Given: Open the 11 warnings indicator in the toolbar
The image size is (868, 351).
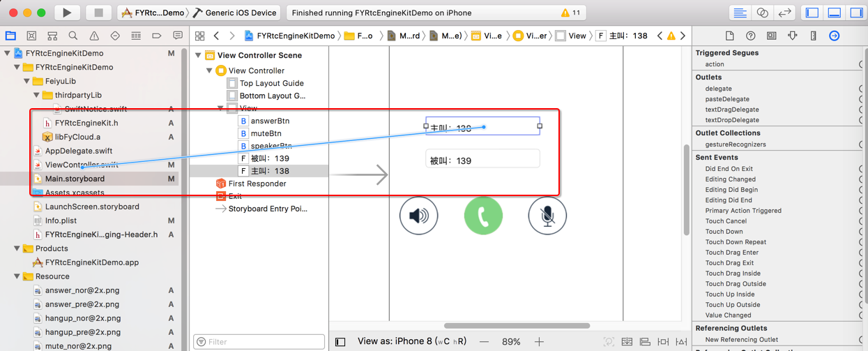Looking at the screenshot, I should [x=571, y=13].
